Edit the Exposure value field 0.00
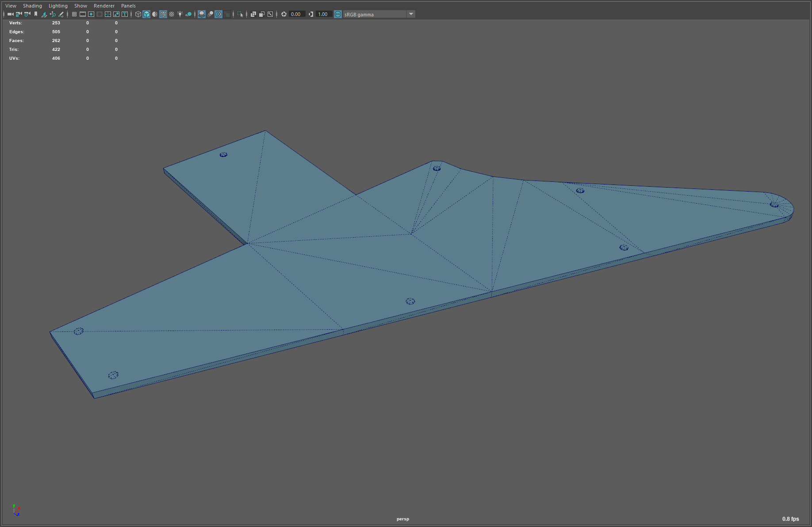 297,14
